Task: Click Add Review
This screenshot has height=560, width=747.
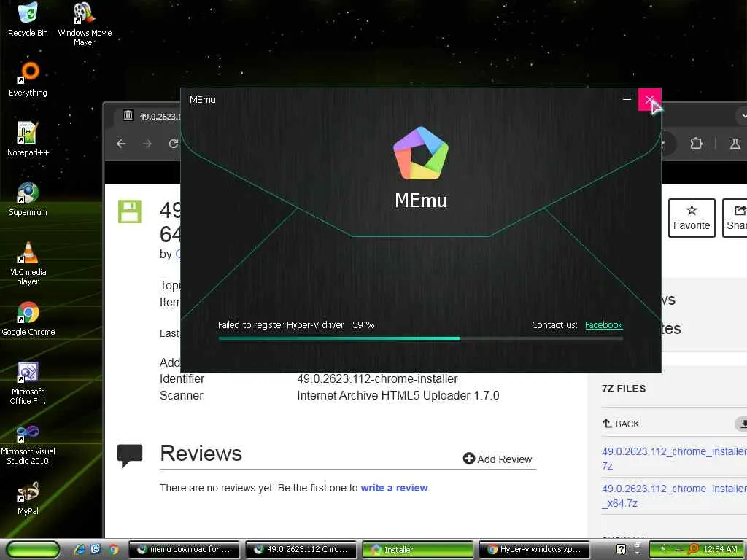Action: coord(498,459)
